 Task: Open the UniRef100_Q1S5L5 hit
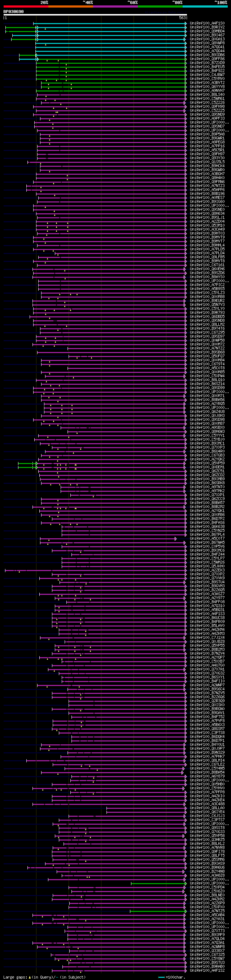coord(208,162)
